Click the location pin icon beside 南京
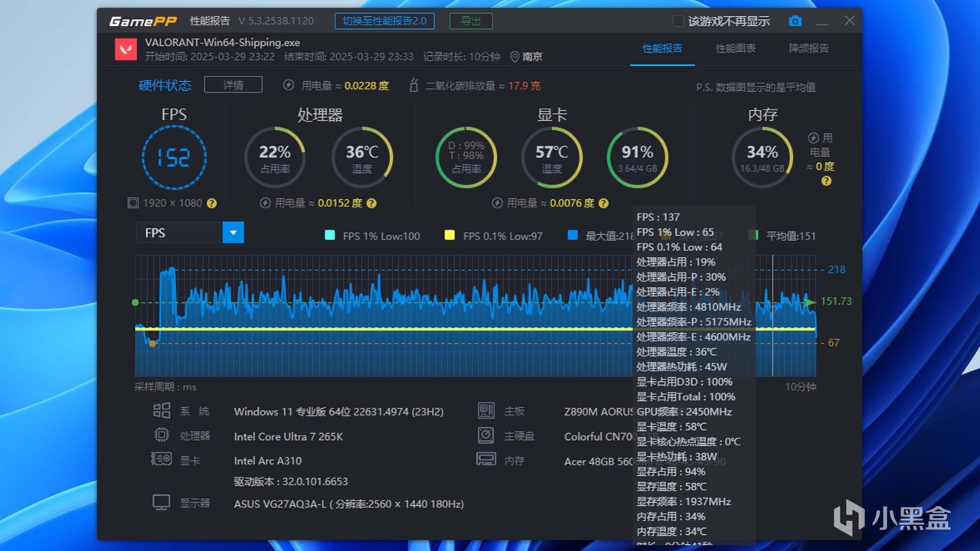The image size is (980, 551). click(515, 57)
